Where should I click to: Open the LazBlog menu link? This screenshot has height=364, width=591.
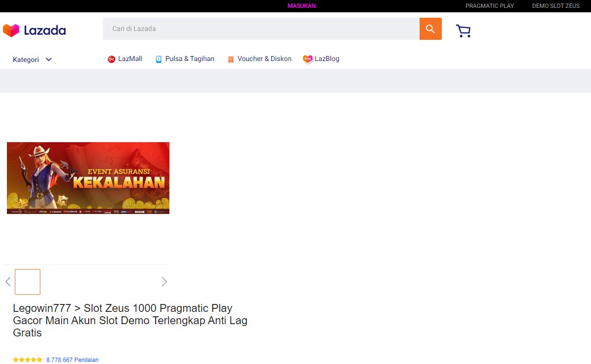(x=327, y=59)
